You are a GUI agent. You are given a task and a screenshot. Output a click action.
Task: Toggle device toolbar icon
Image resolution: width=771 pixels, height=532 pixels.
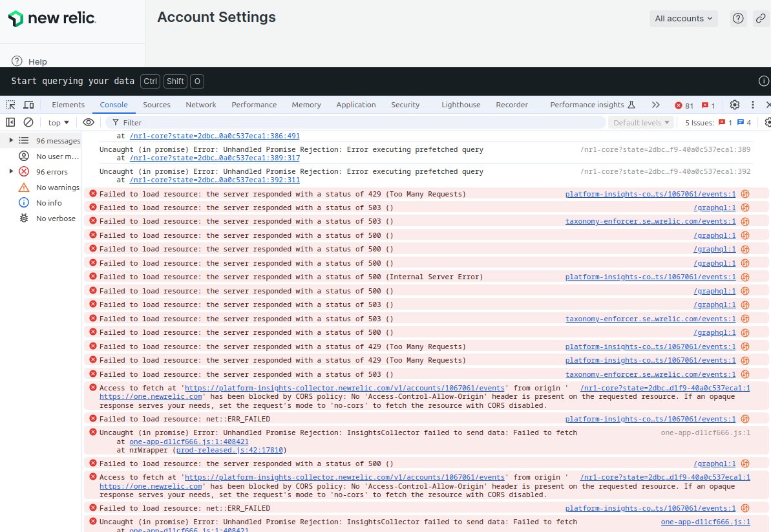29,105
